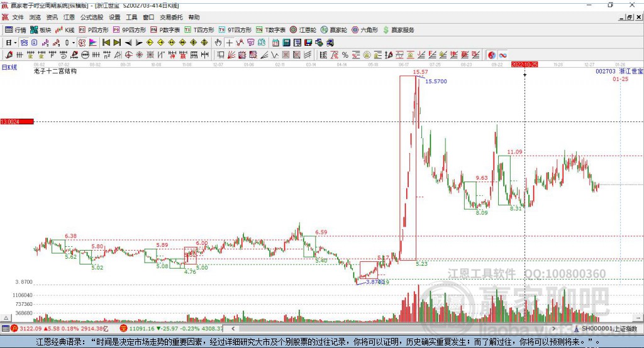Click the 深 index badge in status bar
Screen dimensions: 644x348
(x=124, y=329)
